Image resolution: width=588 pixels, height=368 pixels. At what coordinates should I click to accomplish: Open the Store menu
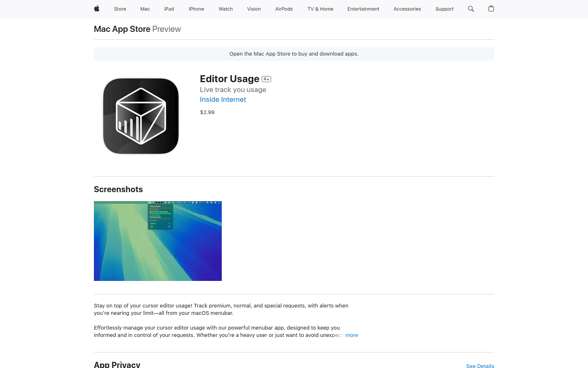pyautogui.click(x=120, y=9)
